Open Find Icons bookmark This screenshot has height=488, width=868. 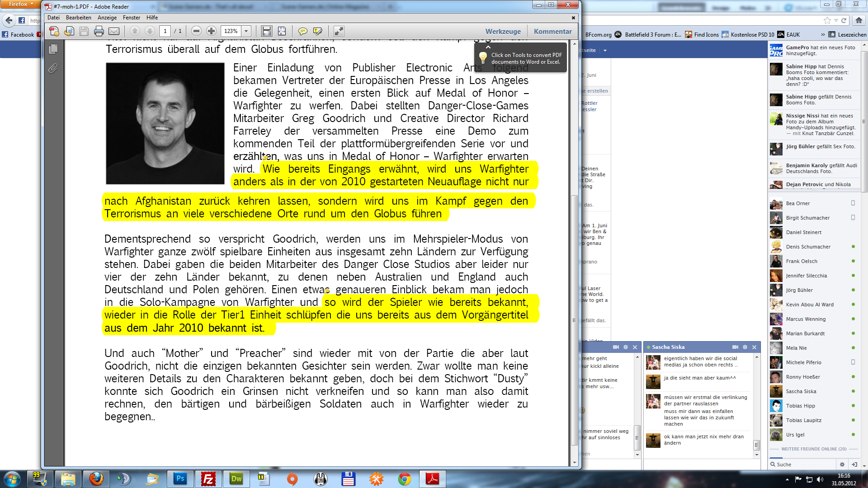point(702,34)
